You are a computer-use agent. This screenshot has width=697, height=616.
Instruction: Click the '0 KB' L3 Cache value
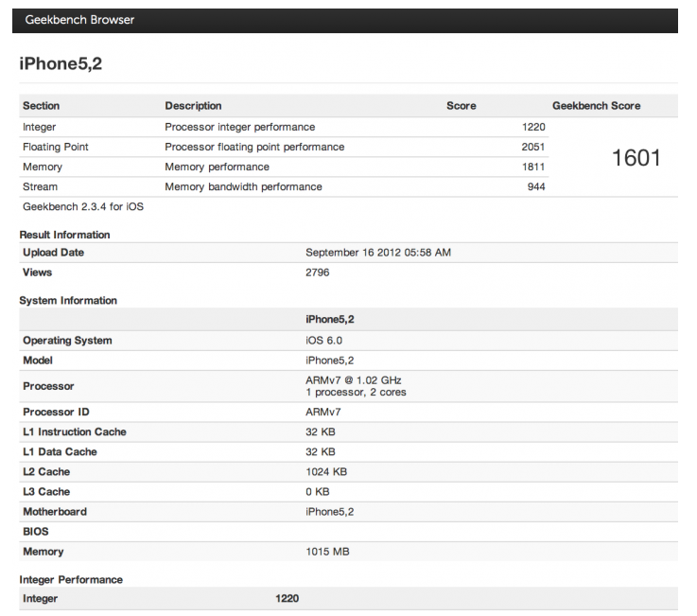pos(318,492)
